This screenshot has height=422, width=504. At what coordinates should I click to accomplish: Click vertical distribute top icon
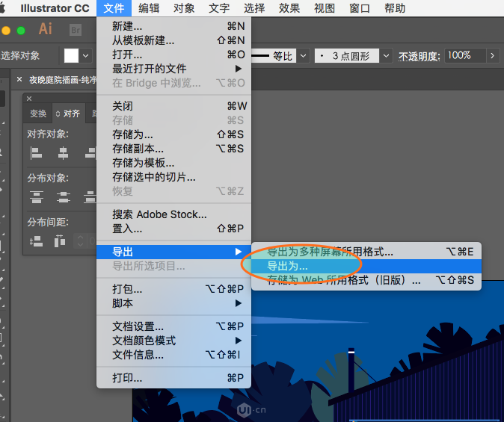pyautogui.click(x=37, y=197)
